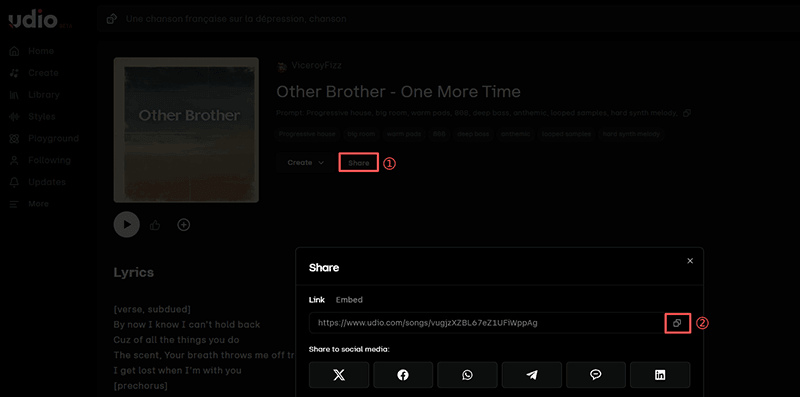This screenshot has height=397, width=800.
Task: Switch to the Link tab
Action: coord(316,300)
